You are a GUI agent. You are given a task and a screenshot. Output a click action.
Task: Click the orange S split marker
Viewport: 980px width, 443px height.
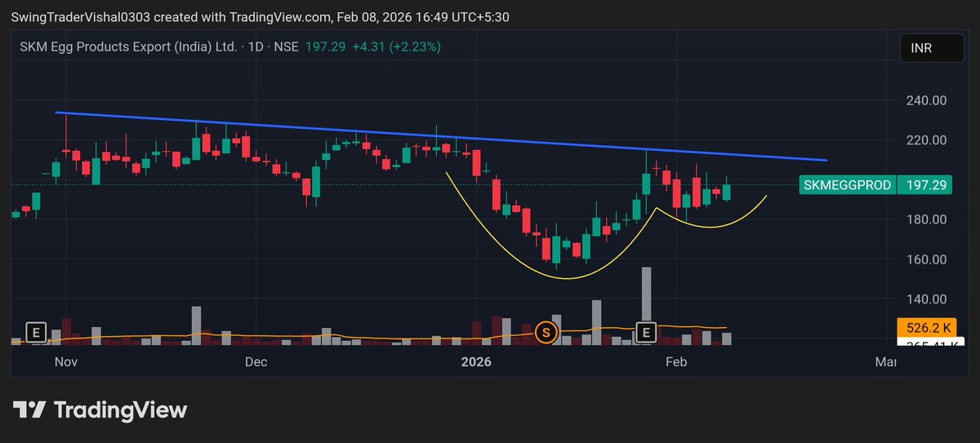pyautogui.click(x=546, y=332)
